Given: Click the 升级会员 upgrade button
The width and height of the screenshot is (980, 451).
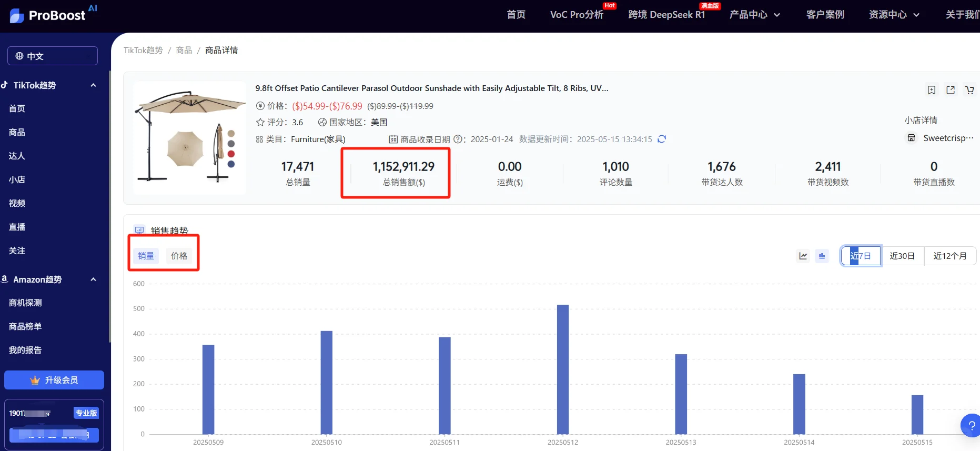Looking at the screenshot, I should tap(54, 380).
